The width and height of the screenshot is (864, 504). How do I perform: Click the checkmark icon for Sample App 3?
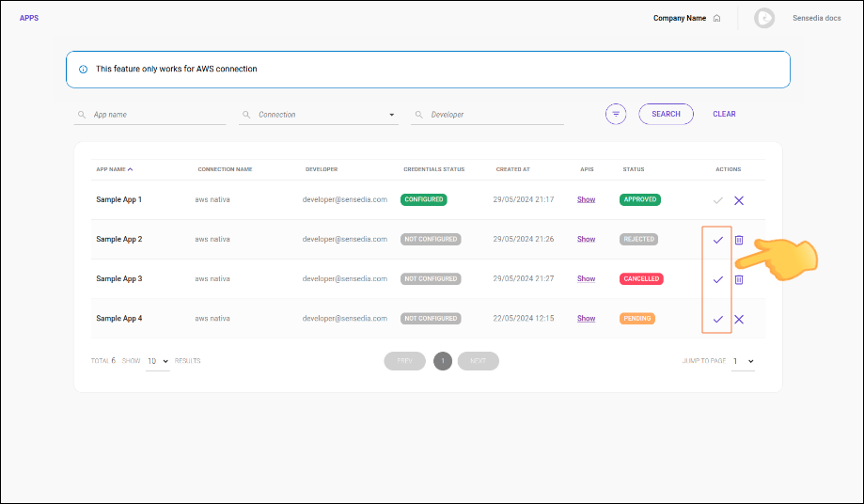click(717, 279)
